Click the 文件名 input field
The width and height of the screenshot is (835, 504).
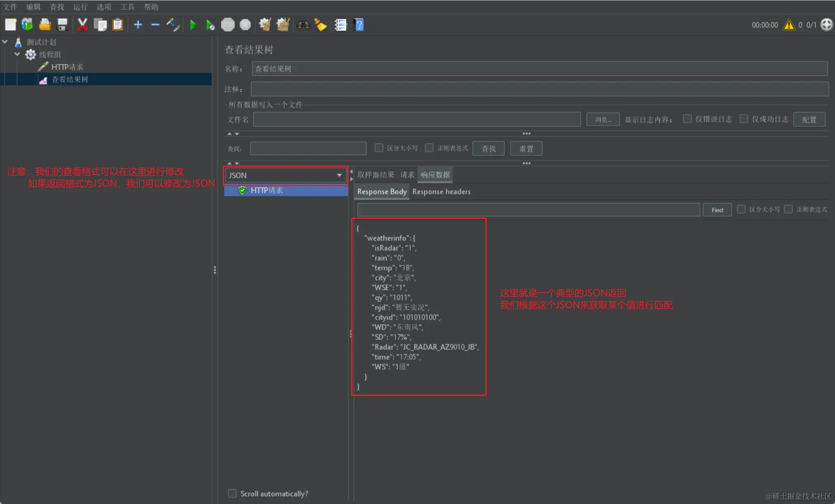[416, 119]
